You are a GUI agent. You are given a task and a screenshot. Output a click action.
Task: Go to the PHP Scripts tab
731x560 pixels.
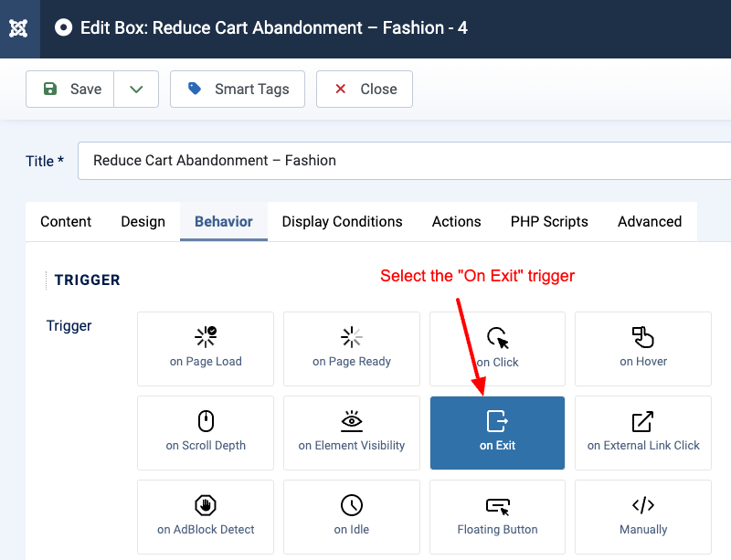click(x=549, y=221)
